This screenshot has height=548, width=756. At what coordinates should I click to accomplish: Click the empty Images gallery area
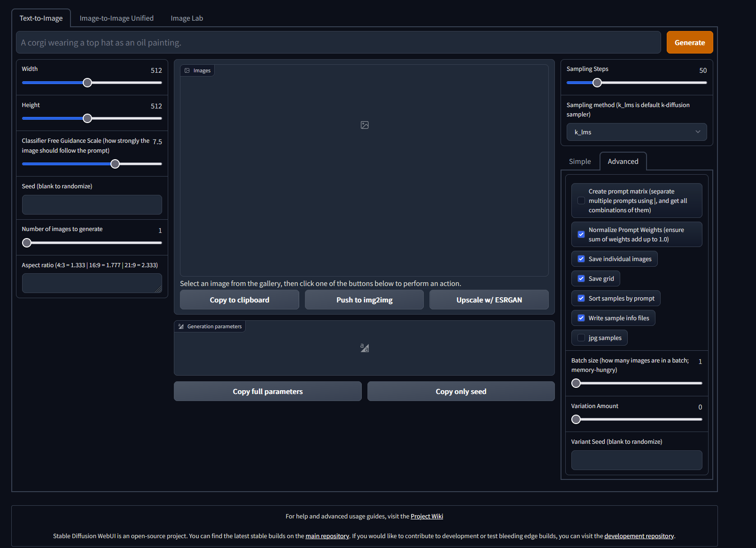(x=365, y=170)
